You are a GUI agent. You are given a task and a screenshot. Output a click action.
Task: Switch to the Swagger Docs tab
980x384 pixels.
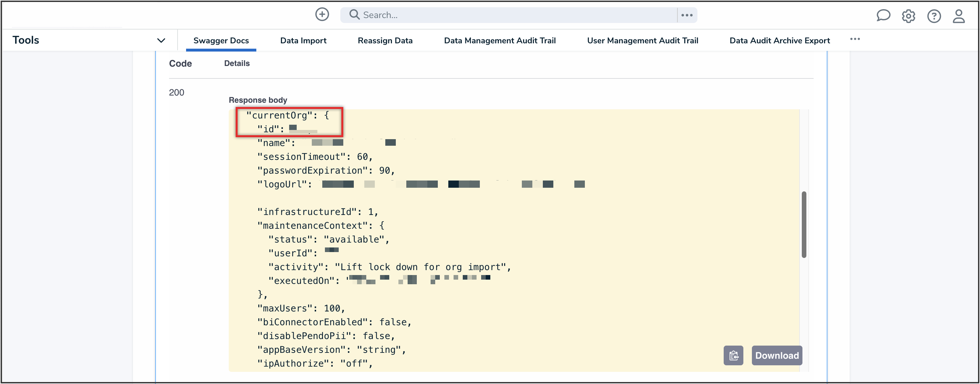pos(221,40)
